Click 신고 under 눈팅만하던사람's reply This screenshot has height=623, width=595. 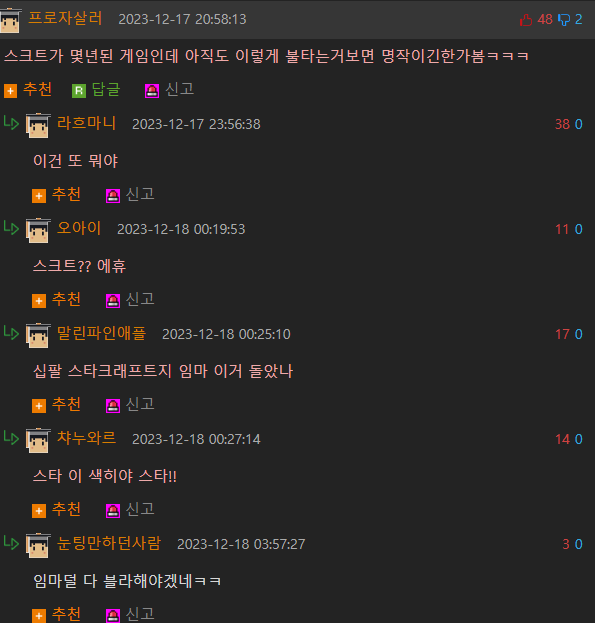click(x=140, y=614)
